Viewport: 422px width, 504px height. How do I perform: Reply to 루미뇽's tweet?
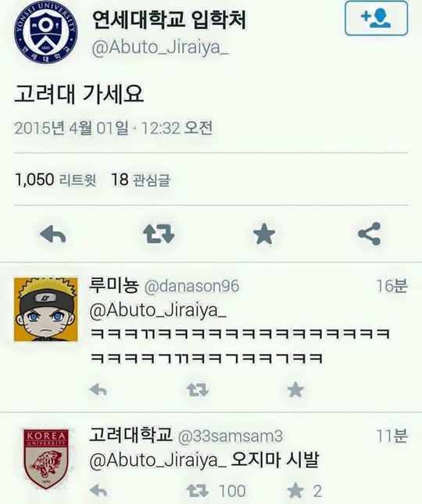point(98,390)
